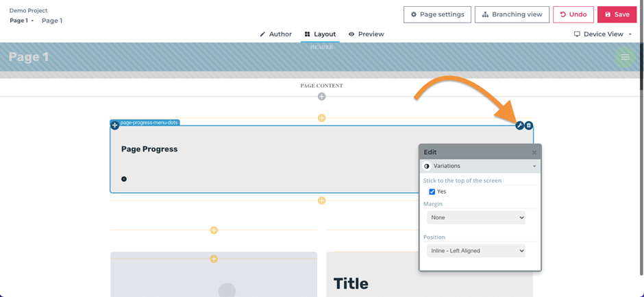Close the Edit panel

tap(534, 152)
